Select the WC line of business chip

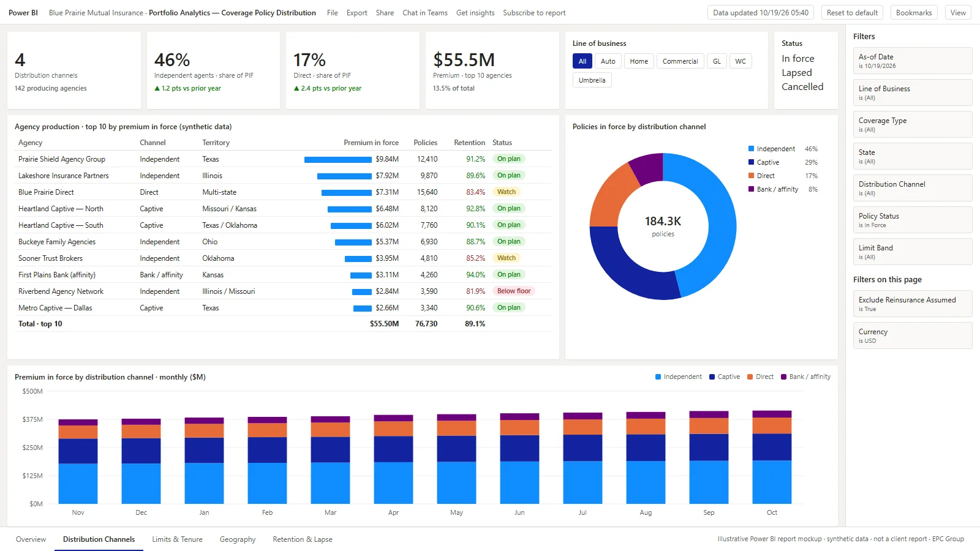pyautogui.click(x=741, y=61)
